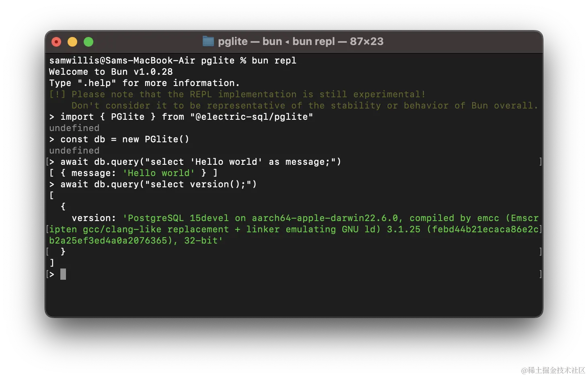Click the 'select 'Hello world' as message' query line
Viewport: 588px width, 377px height.
coord(195,162)
